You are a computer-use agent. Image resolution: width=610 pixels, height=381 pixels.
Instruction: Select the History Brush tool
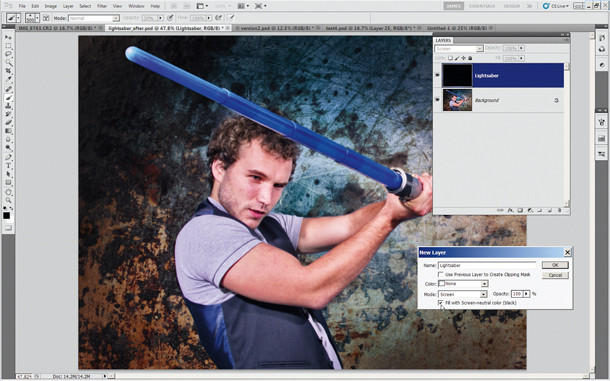[8, 114]
